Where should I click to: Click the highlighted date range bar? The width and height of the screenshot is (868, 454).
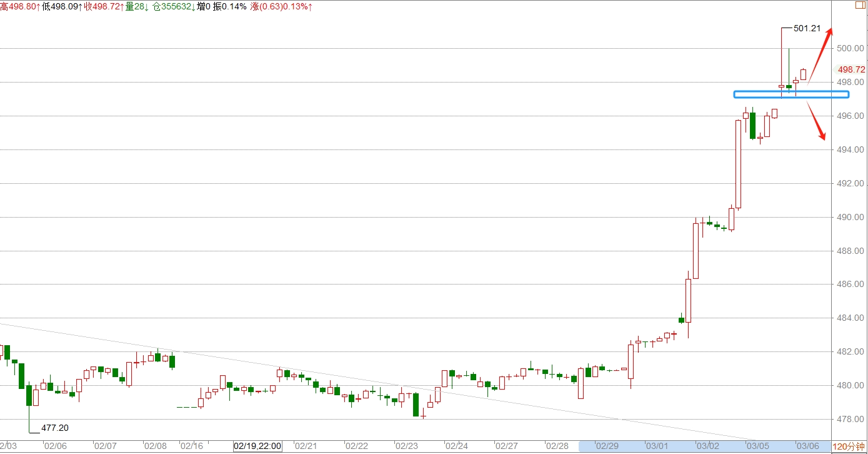tap(706, 446)
